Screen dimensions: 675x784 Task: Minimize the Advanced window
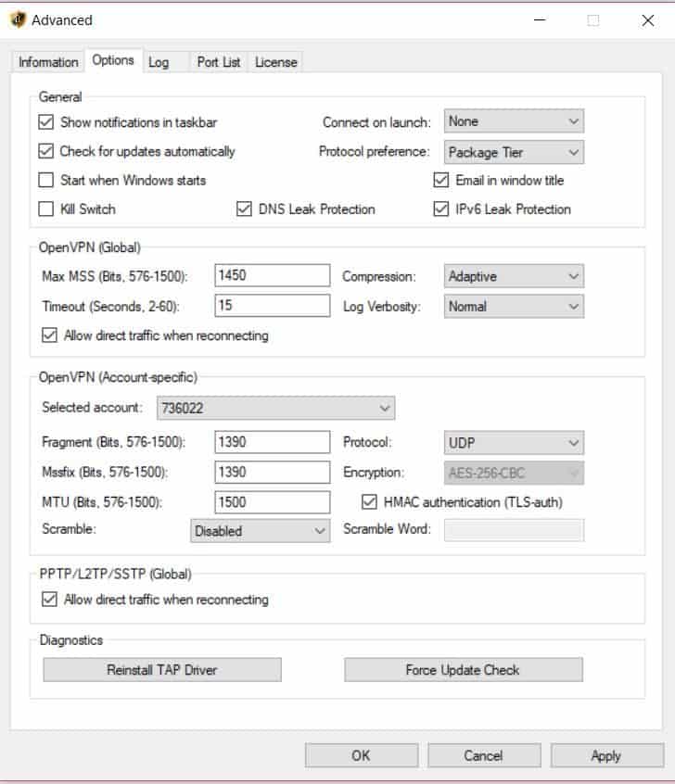click(540, 20)
